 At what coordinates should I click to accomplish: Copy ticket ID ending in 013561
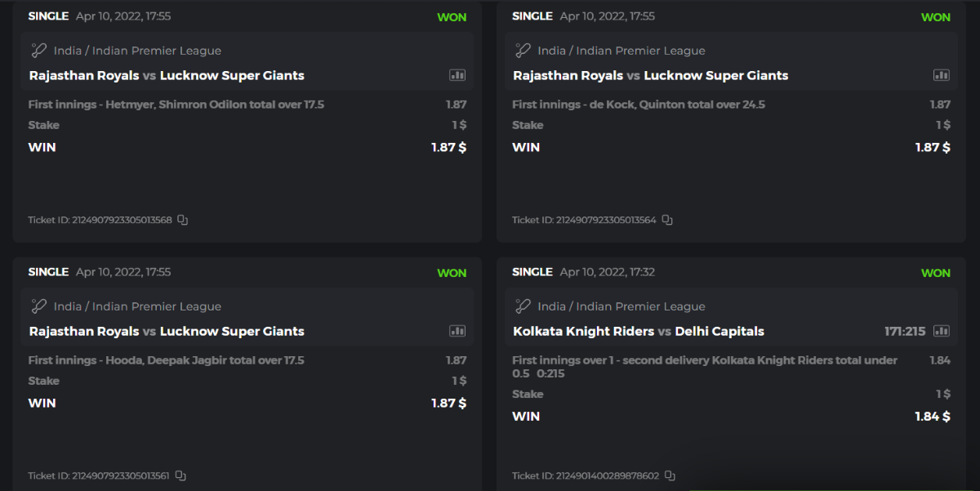click(180, 475)
